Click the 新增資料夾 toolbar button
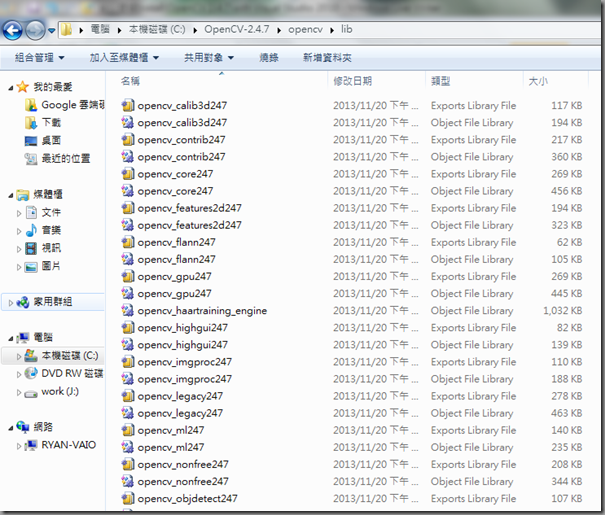Viewport: 605px width, 515px height. click(327, 58)
